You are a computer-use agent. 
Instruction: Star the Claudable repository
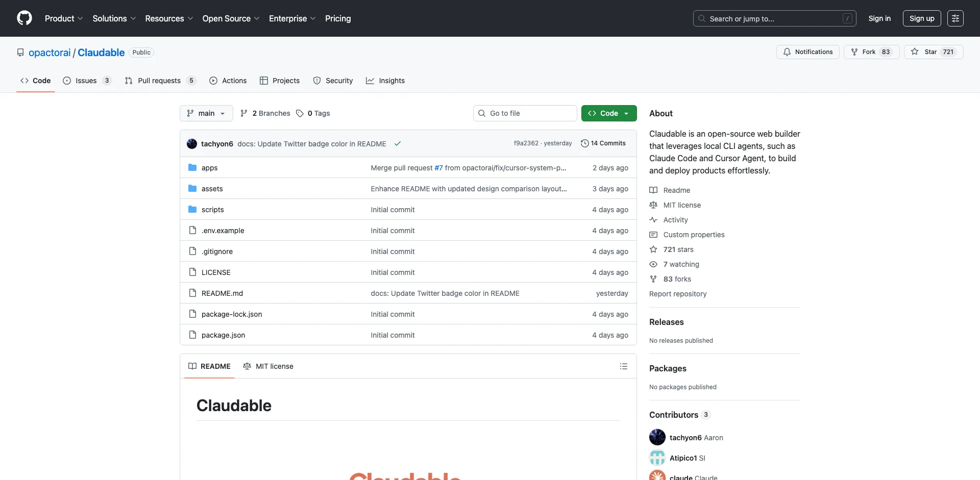pyautogui.click(x=933, y=52)
